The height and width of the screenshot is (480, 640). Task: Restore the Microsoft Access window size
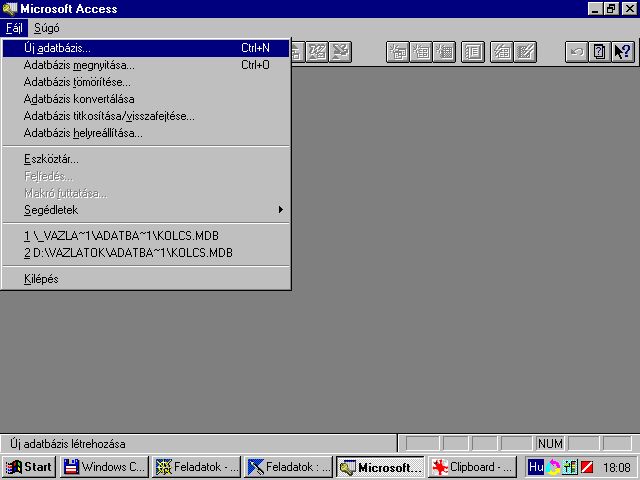pos(611,9)
